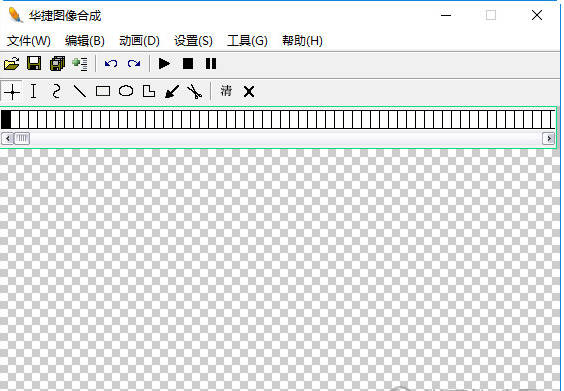Open the 编辑(B) menu
The image size is (564, 391).
point(85,41)
